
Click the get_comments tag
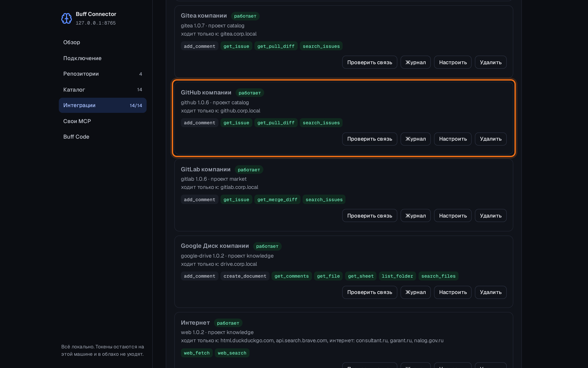pyautogui.click(x=292, y=276)
